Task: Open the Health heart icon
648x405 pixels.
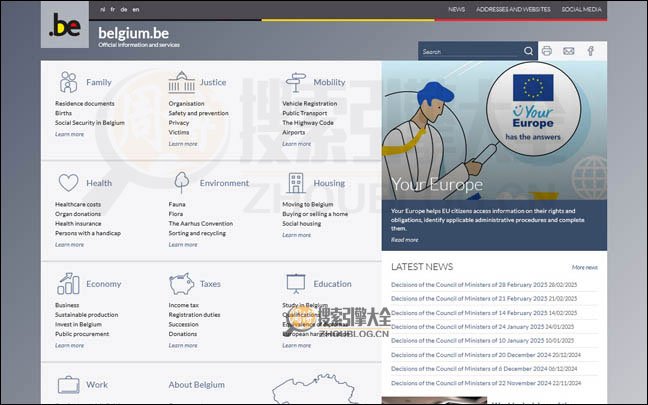Action: tap(68, 183)
